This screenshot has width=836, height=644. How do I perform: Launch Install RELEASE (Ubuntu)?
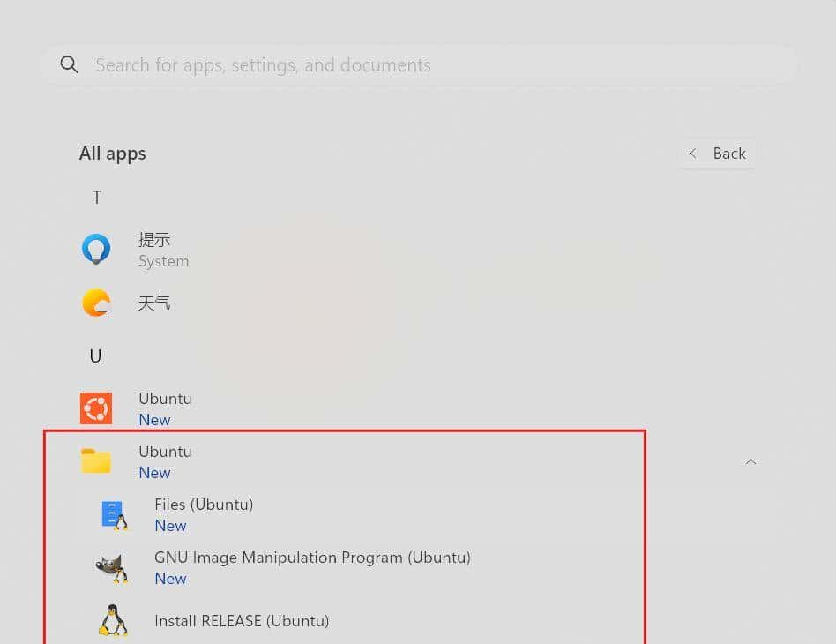coord(242,620)
